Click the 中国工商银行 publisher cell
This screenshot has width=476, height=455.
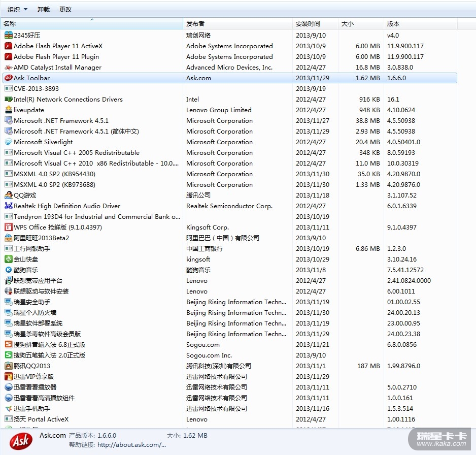[x=205, y=248]
